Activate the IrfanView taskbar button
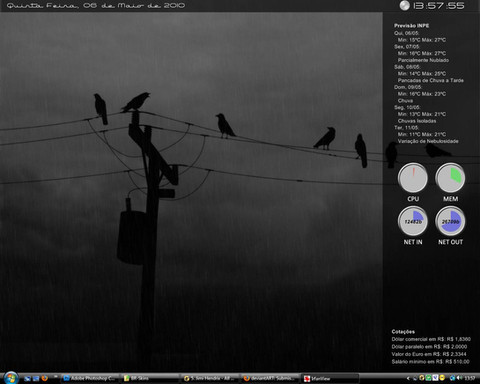The width and height of the screenshot is (480, 384). (x=330, y=378)
